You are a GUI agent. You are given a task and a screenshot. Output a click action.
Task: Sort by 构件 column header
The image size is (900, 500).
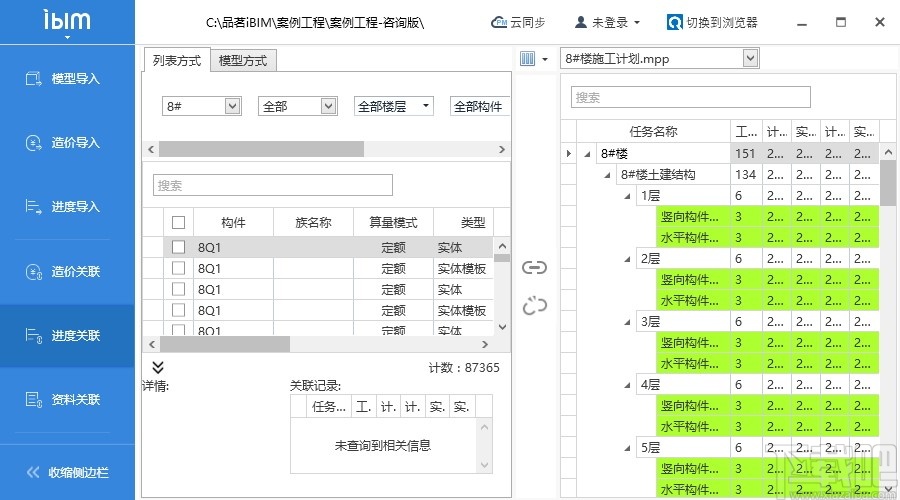233,222
